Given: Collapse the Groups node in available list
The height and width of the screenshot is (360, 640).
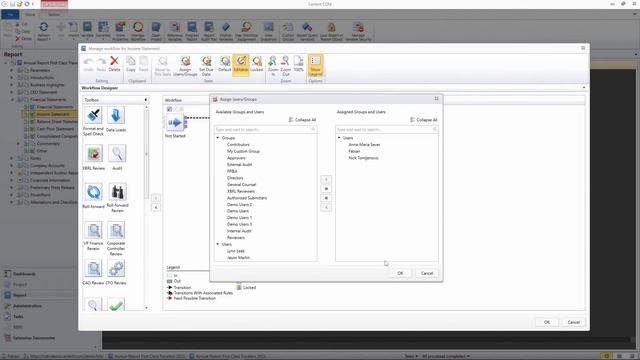Looking at the screenshot, I should point(218,138).
